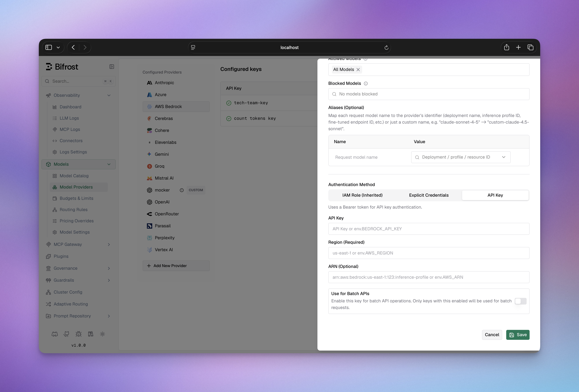Click the bug report icon

point(78,334)
